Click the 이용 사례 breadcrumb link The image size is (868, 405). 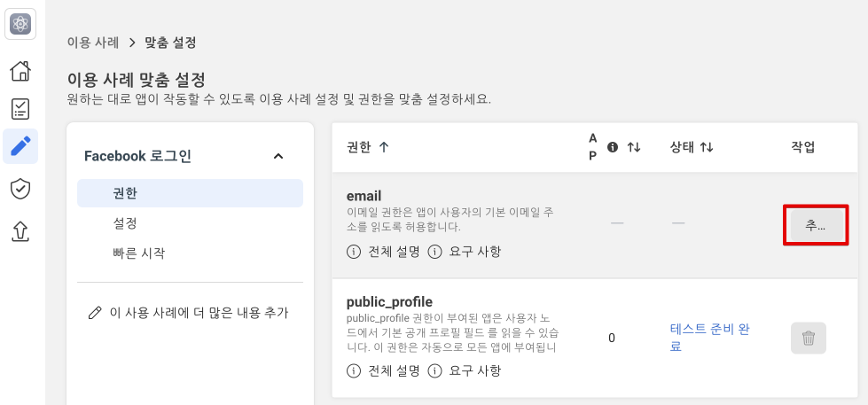(x=93, y=43)
